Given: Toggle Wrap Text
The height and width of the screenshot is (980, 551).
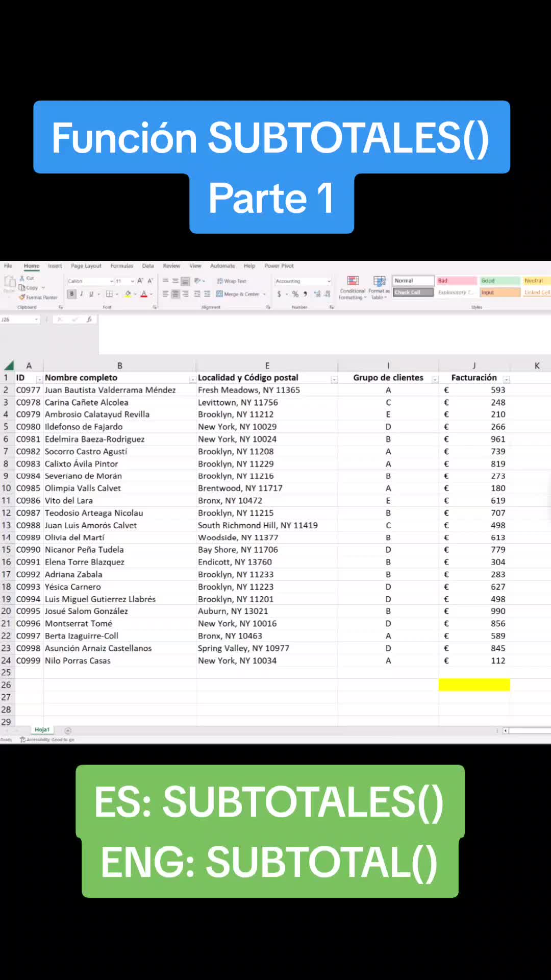Looking at the screenshot, I should pyautogui.click(x=232, y=281).
